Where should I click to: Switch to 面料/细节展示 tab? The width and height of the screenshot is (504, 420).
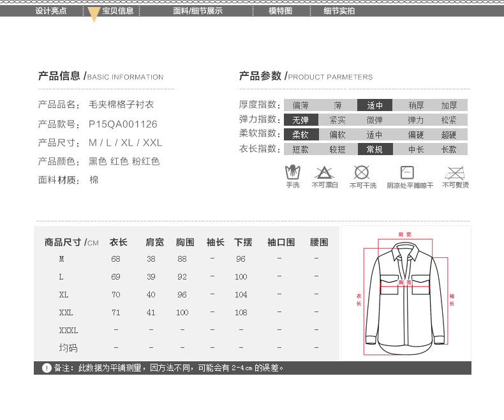198,11
